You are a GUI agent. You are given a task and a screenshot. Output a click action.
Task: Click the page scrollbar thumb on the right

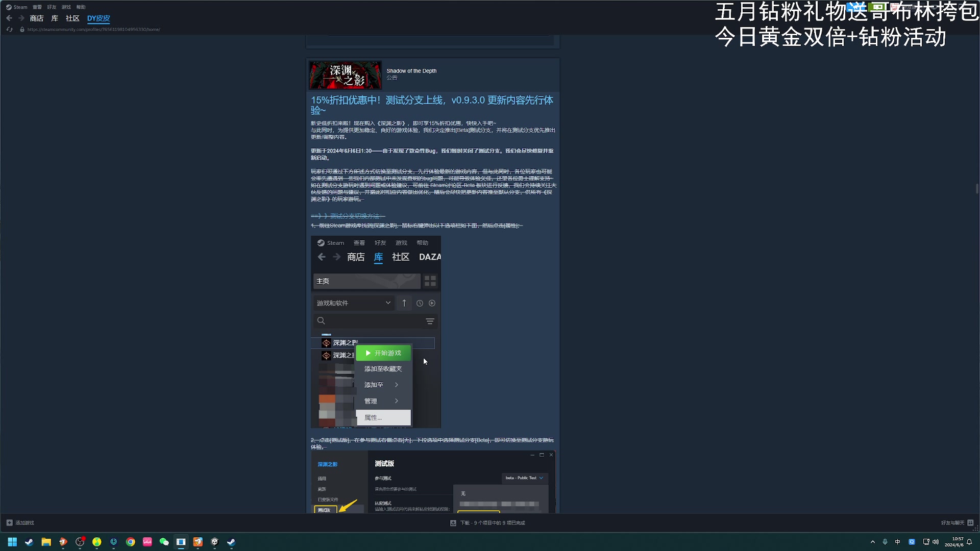[x=977, y=189]
